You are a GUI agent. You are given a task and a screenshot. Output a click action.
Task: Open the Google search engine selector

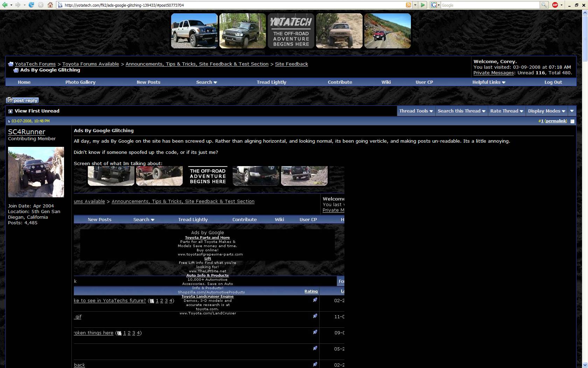(435, 5)
